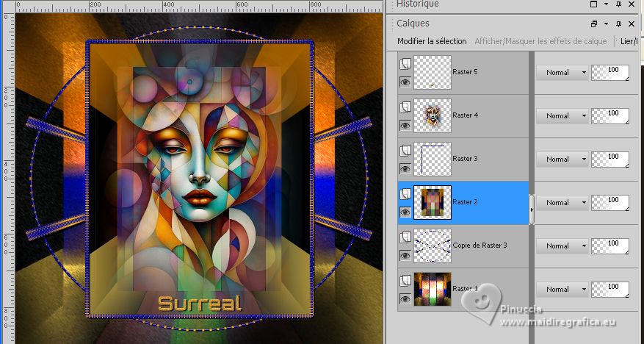Undock the Calques panel

594,24
